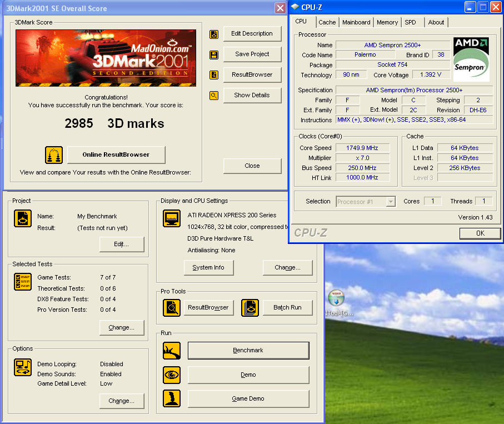Click the HT Link 1000.0 MHz value
The height and width of the screenshot is (424, 504).
click(x=362, y=178)
